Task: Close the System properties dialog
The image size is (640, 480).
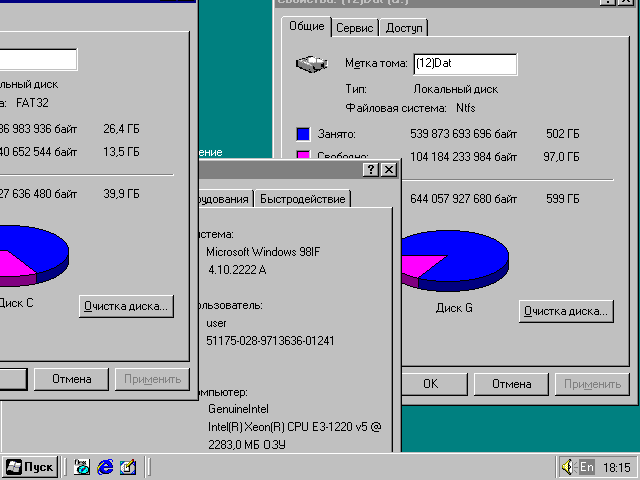Action: (389, 170)
